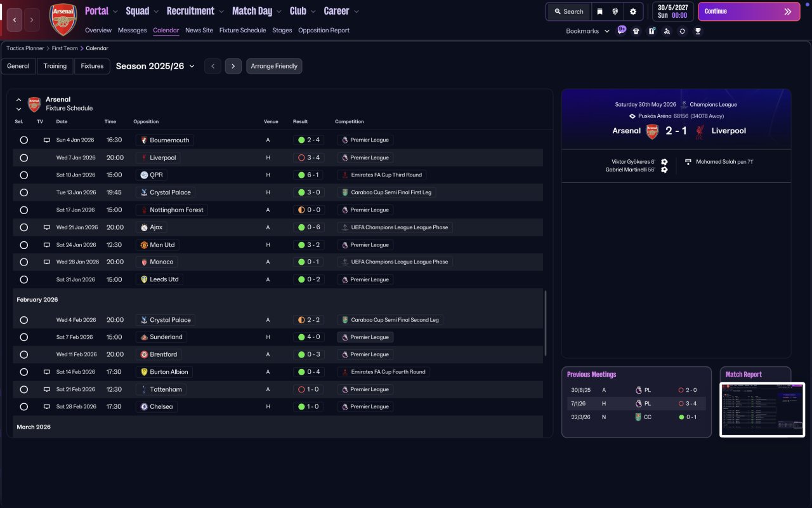Viewport: 812px width, 508px height.
Task: Click the TV icon on the Monaco row
Action: click(x=46, y=262)
